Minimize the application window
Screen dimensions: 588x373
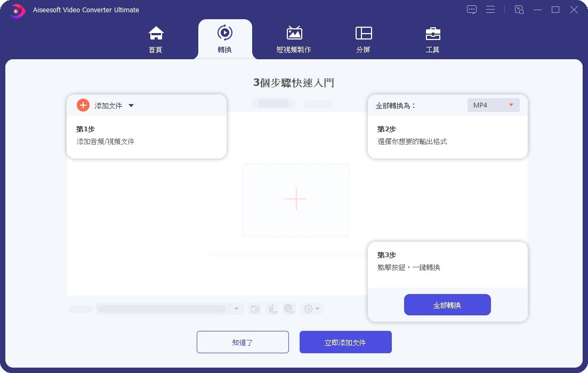[x=538, y=10]
